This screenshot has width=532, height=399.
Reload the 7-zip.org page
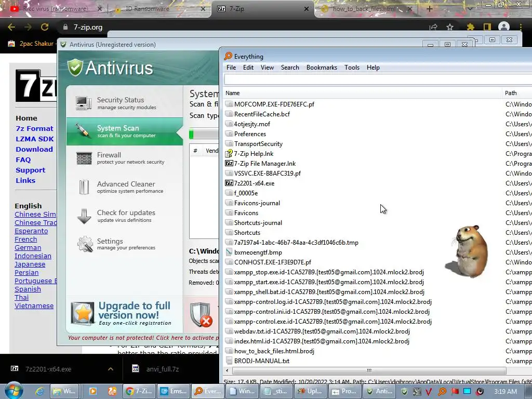(45, 27)
